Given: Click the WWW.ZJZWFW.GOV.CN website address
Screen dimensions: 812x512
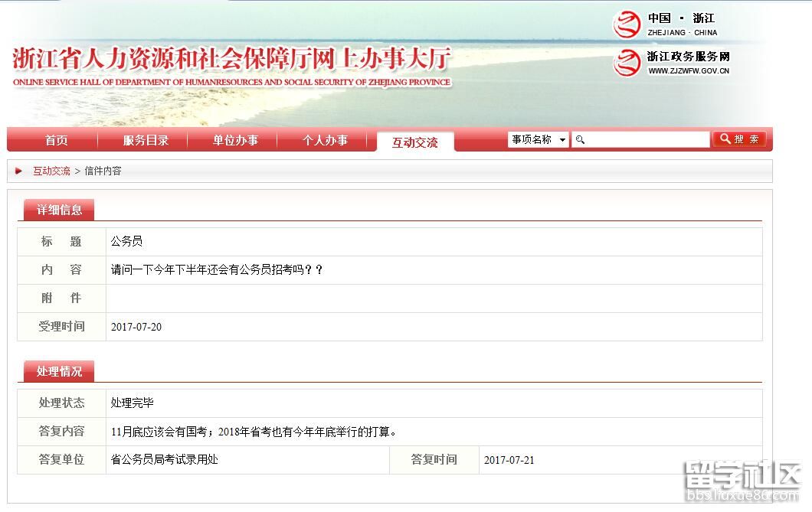Looking at the screenshot, I should (689, 71).
